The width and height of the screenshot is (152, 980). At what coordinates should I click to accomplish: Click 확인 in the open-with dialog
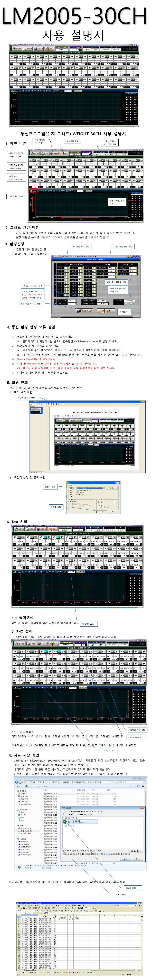pos(125,859)
